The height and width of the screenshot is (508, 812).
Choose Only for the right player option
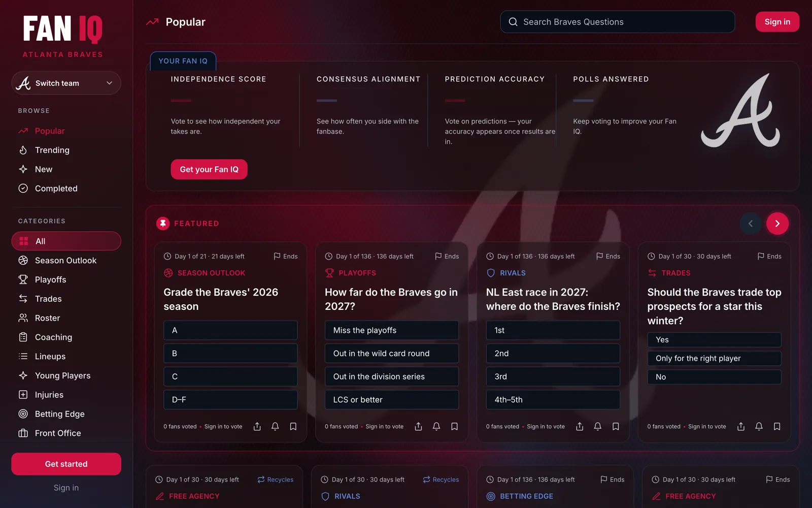tap(715, 358)
